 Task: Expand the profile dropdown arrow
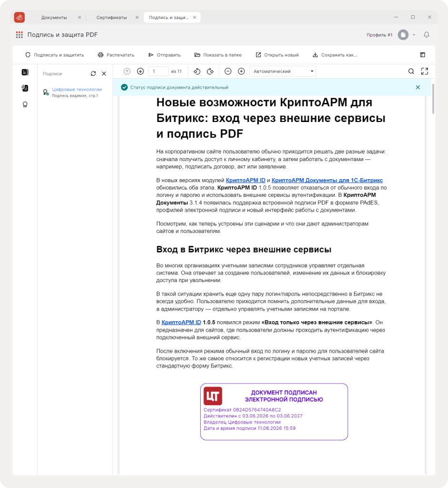coord(414,35)
